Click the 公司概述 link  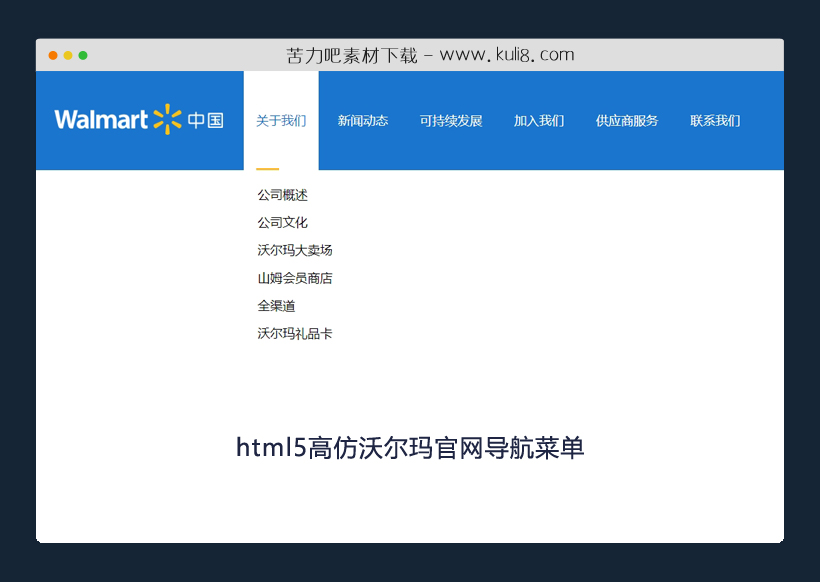(281, 194)
